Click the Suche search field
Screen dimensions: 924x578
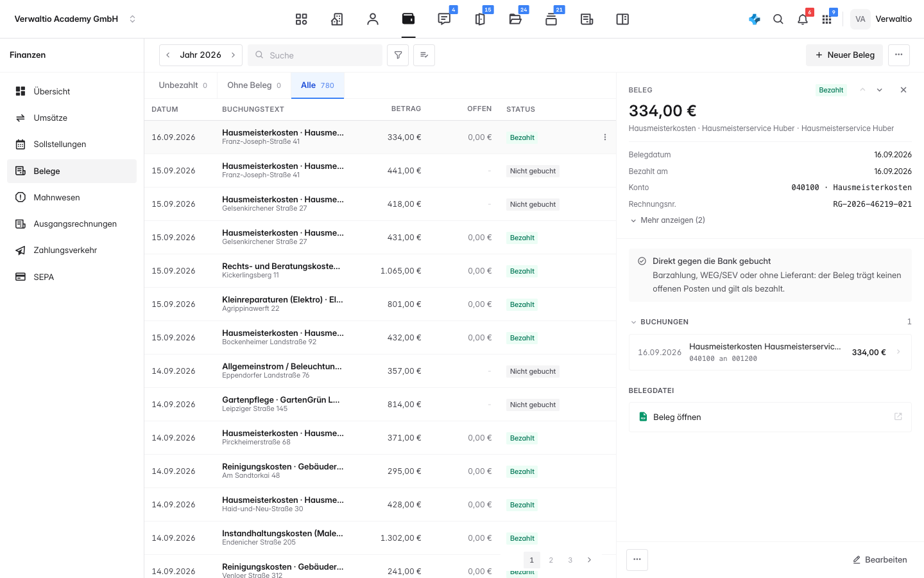315,55
